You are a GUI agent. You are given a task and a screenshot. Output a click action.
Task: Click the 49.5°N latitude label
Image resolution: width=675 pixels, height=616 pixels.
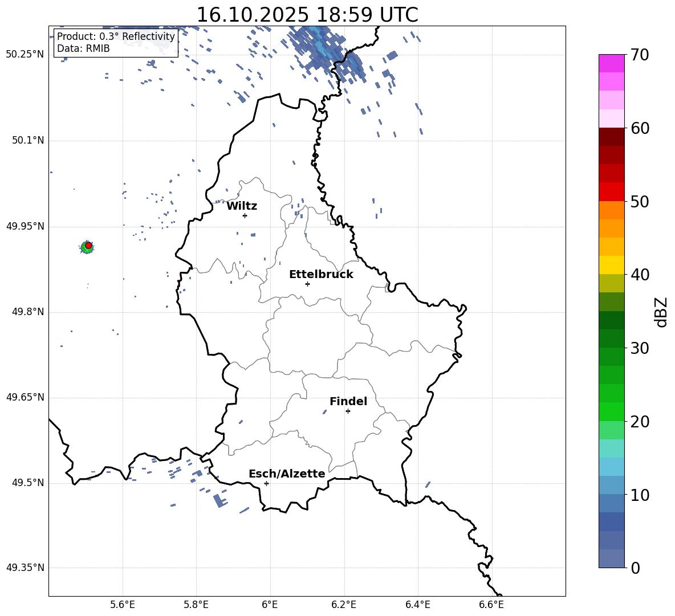[28, 483]
